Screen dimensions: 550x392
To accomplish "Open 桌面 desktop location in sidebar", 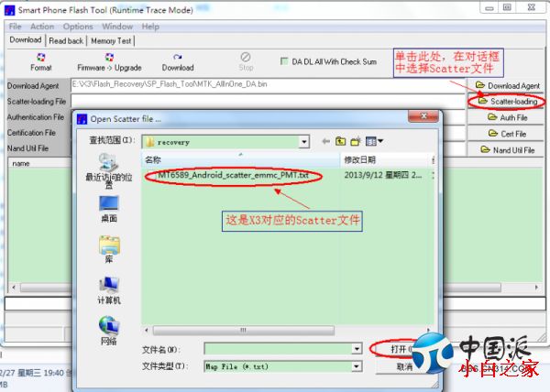I will 109,209.
